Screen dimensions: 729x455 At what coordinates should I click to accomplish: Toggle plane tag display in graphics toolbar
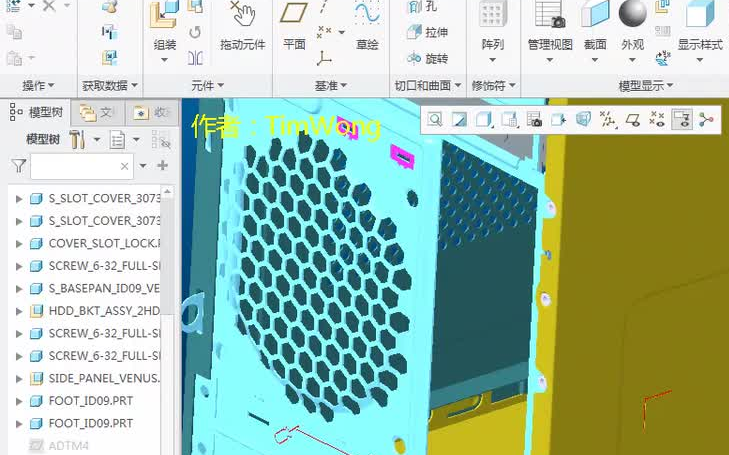(633, 120)
